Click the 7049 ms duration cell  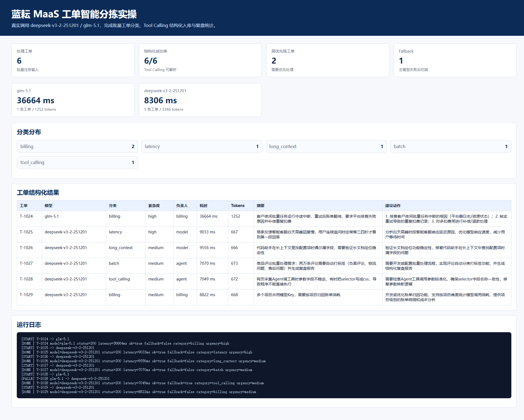(212, 282)
